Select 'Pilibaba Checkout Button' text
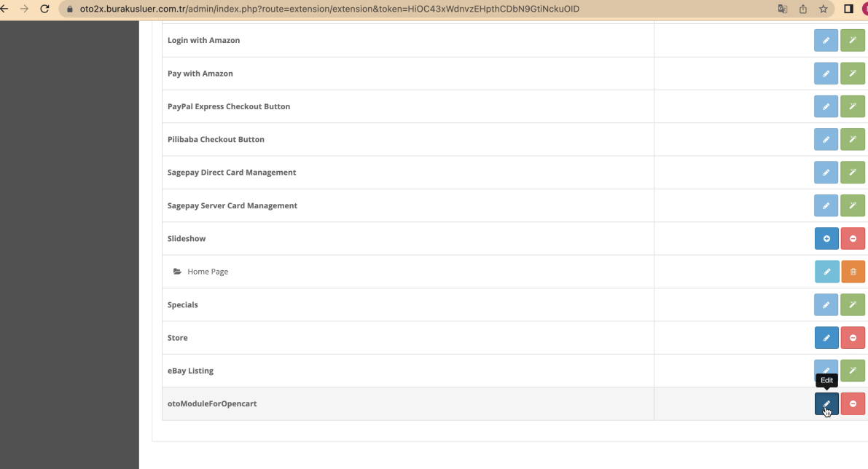Viewport: 868px width, 469px height. (x=216, y=139)
